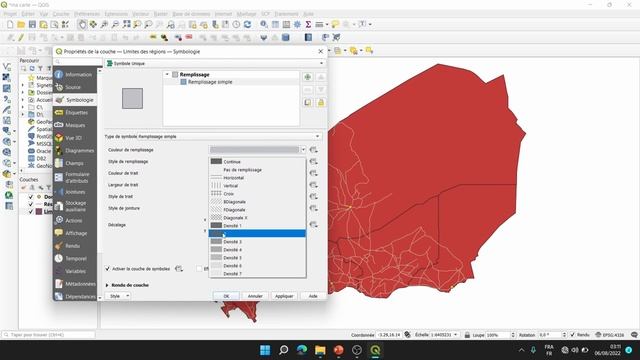Choose Pas de remplissage fill style
The image size is (640, 360).
tap(257, 170)
